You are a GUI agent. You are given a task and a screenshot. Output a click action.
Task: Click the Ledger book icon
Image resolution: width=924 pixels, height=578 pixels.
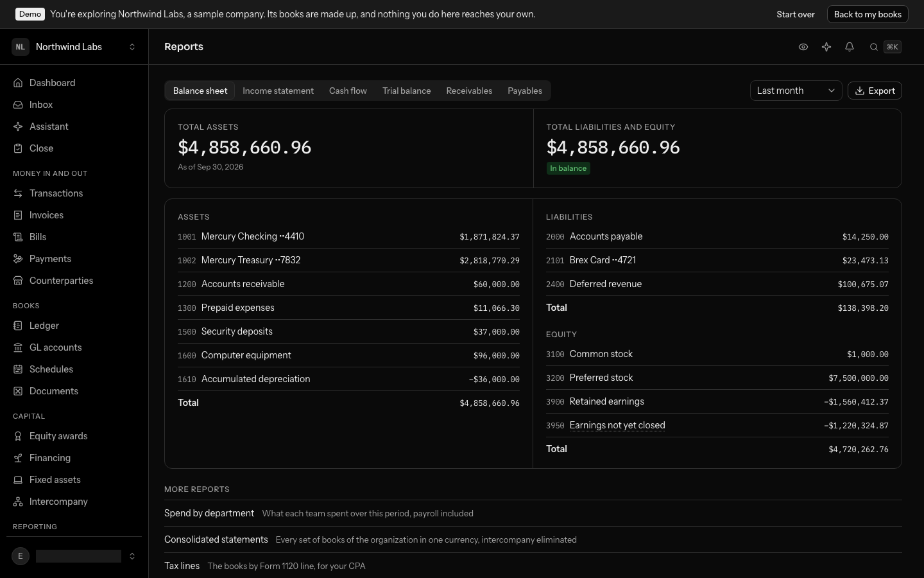[18, 326]
